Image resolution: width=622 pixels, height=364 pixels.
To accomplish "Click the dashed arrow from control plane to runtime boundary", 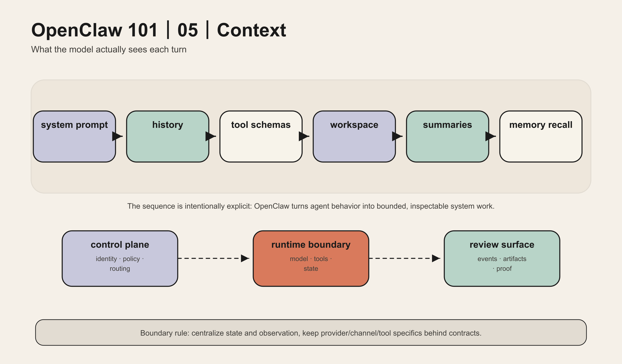I will point(213,258).
